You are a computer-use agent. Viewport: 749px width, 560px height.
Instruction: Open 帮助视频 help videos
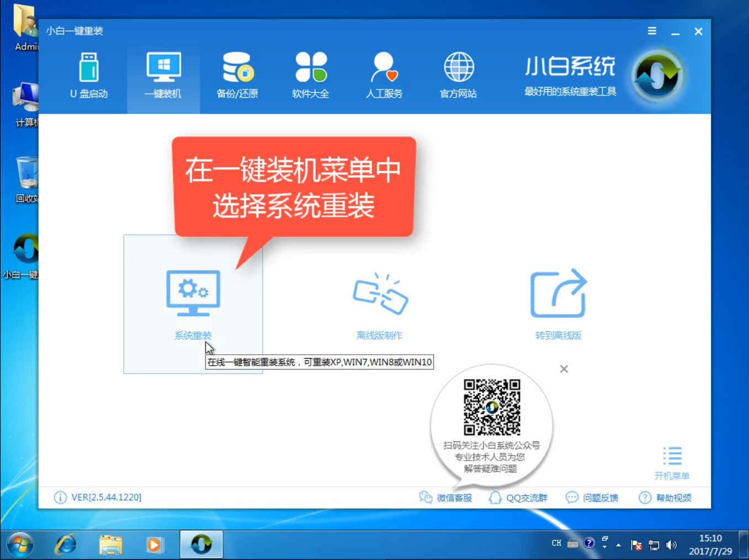[665, 497]
